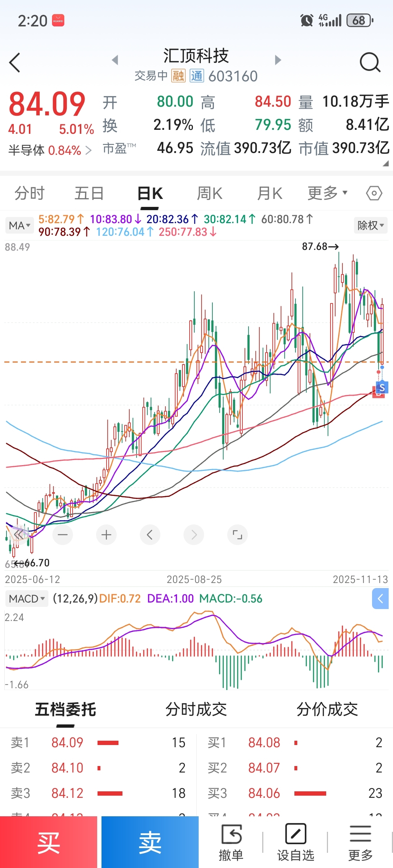Viewport: 393px width, 868px height.
Task: Switch to 分时 chart tab
Action: tap(30, 193)
